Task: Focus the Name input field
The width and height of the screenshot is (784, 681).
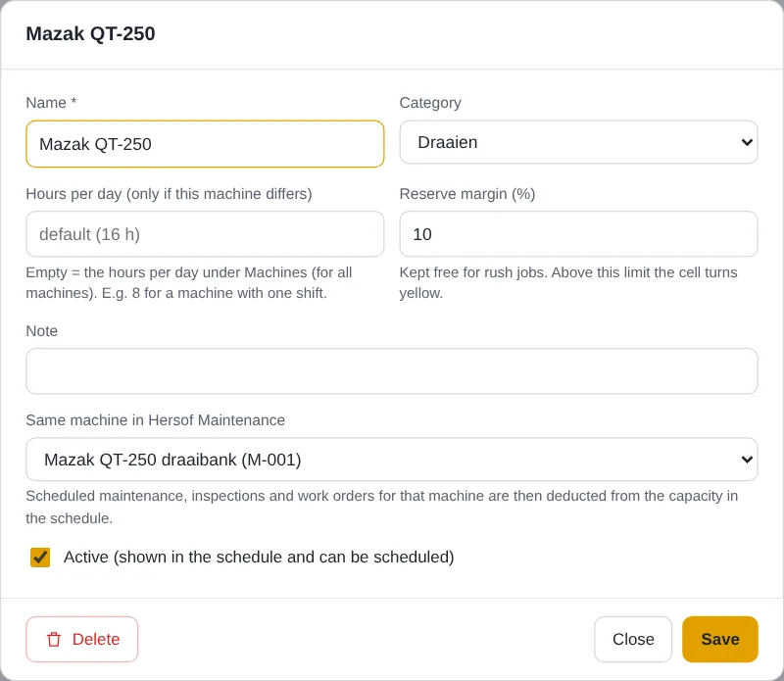Action: pyautogui.click(x=205, y=144)
